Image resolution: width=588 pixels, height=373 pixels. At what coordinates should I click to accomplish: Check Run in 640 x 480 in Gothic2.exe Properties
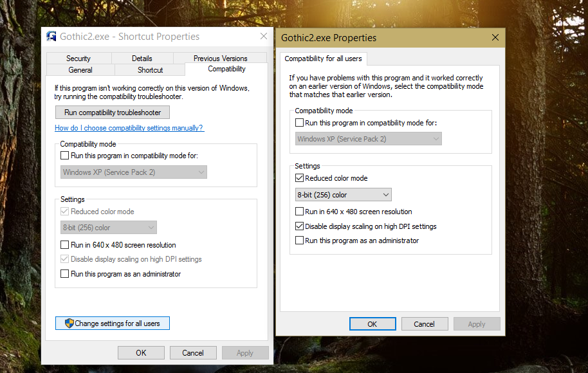coord(299,212)
